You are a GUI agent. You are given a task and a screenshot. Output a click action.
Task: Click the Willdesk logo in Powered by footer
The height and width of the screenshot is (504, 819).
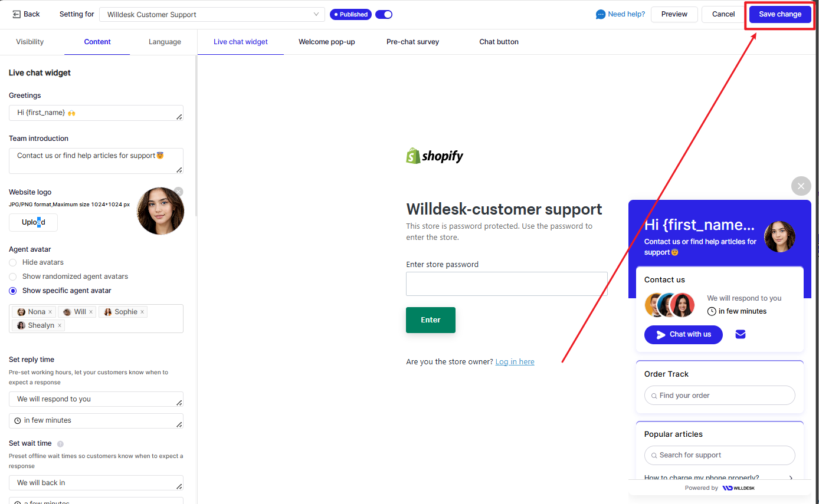tap(738, 488)
